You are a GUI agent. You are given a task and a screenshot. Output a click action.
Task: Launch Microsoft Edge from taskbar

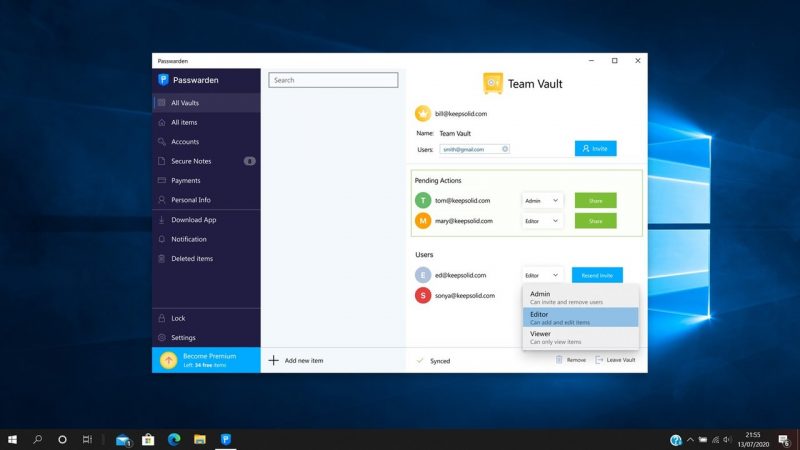[x=174, y=439]
